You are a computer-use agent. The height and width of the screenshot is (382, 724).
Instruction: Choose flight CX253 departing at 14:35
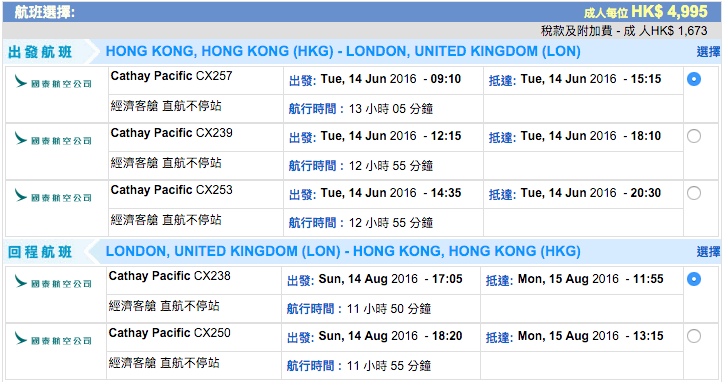[x=694, y=193]
